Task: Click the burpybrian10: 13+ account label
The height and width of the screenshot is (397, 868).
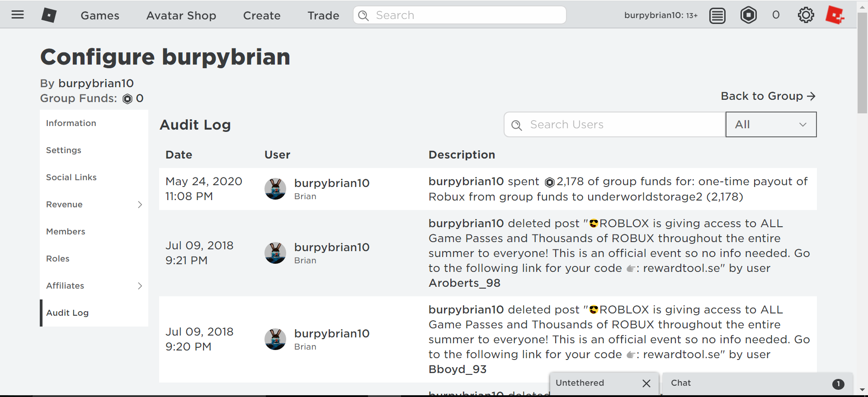Action: (661, 15)
